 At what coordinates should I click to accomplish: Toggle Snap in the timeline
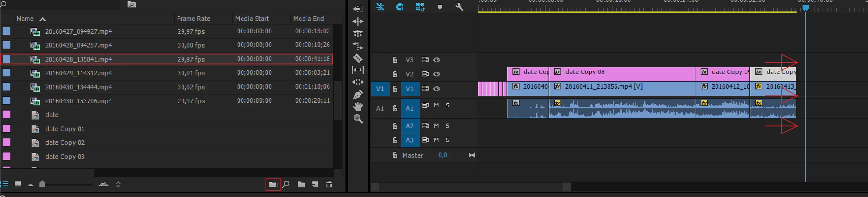coord(400,7)
